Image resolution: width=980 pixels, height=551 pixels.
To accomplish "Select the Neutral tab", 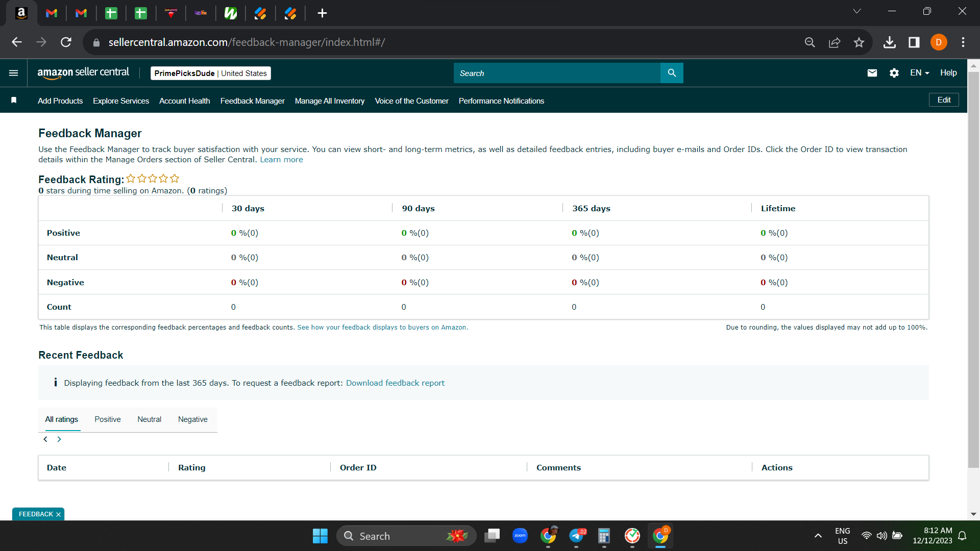I will click(x=149, y=419).
